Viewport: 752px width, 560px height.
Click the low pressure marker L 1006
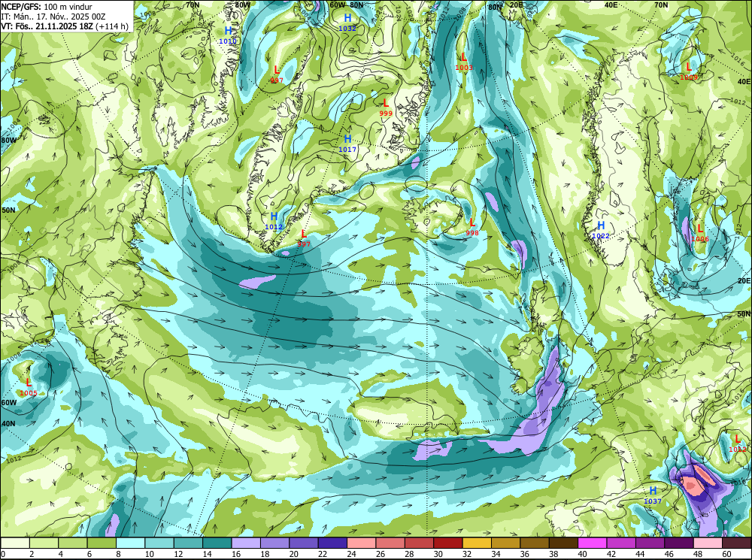click(700, 232)
